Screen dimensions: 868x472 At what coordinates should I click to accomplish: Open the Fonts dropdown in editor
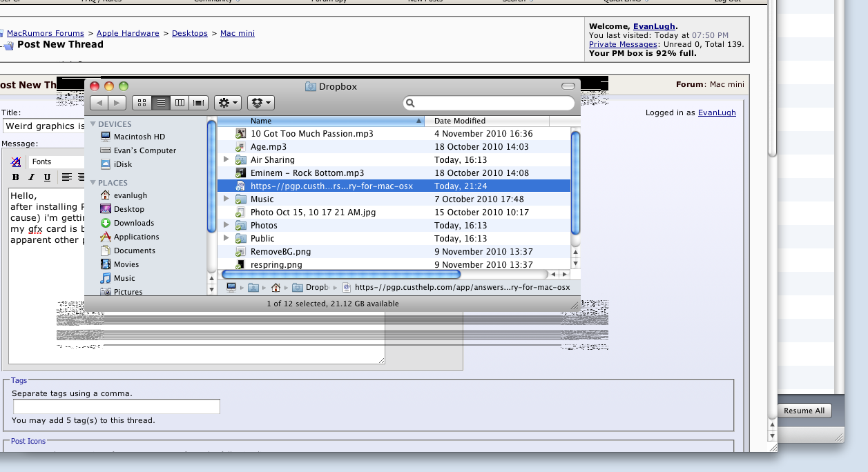pyautogui.click(x=57, y=161)
